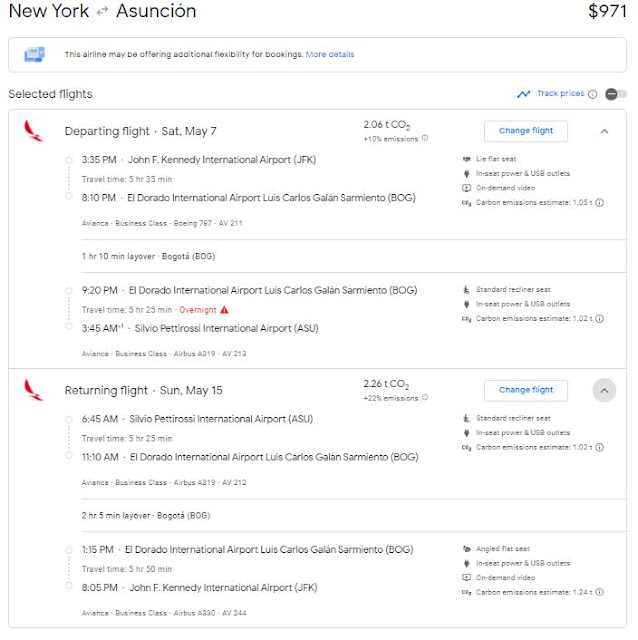Click the Departing flight Sat, May 7 heading
Screen dimensions: 638x640
140,131
